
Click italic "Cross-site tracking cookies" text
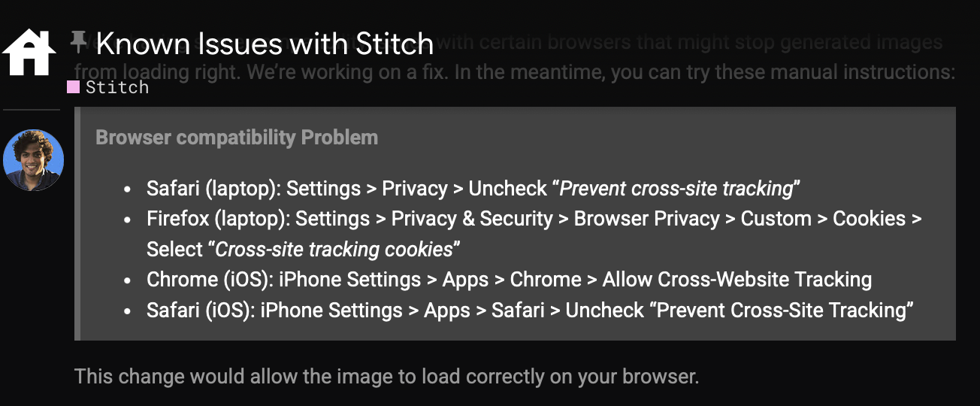click(334, 249)
